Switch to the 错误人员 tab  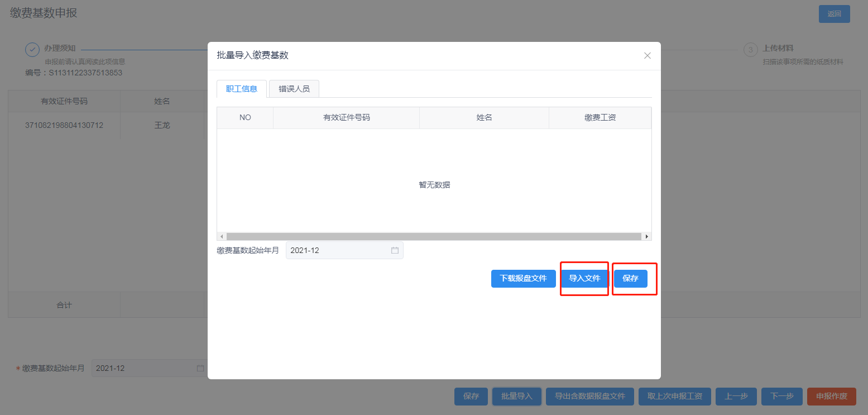[x=294, y=89]
